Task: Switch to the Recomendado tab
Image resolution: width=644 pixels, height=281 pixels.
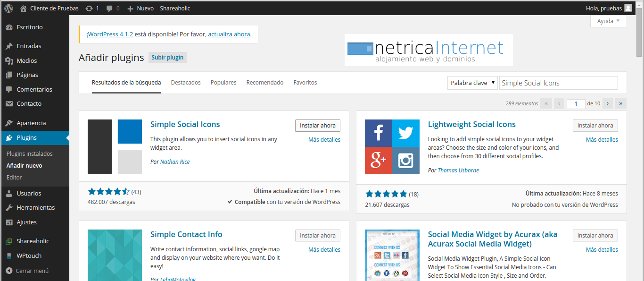Action: (x=265, y=83)
